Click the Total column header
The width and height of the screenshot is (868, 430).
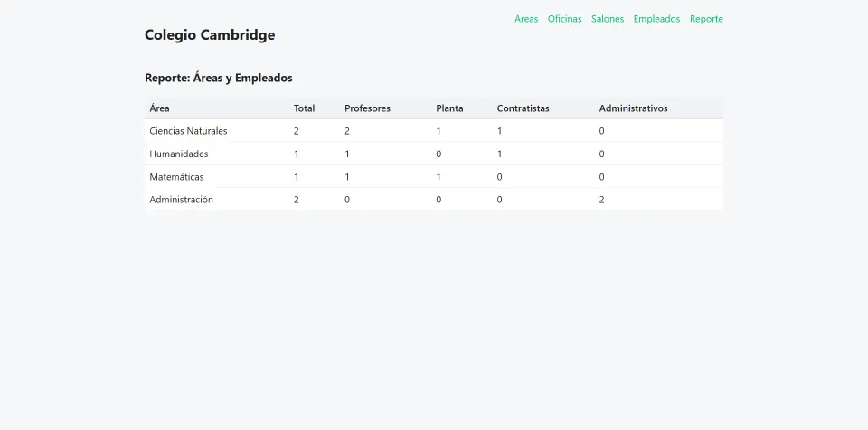(x=304, y=107)
